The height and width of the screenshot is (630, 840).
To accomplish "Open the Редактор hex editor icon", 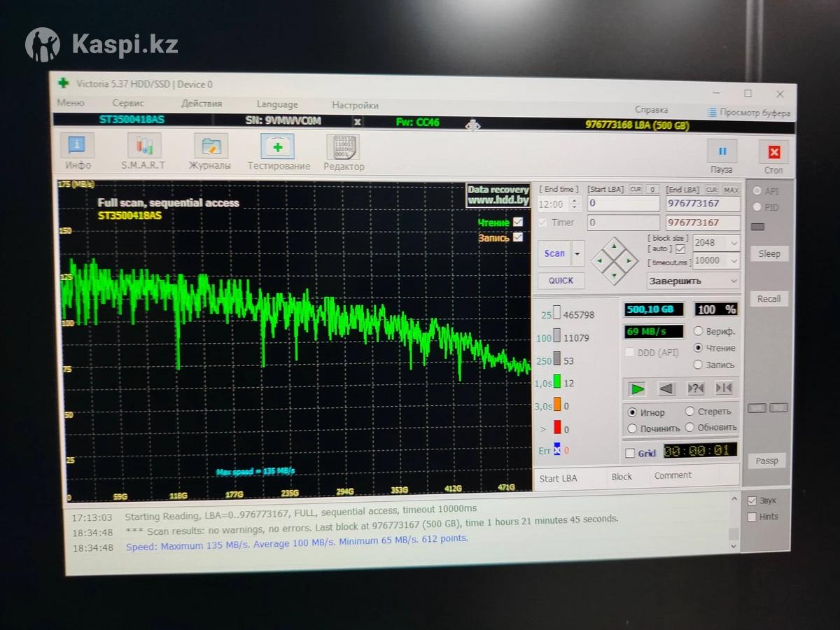I will pos(343,148).
